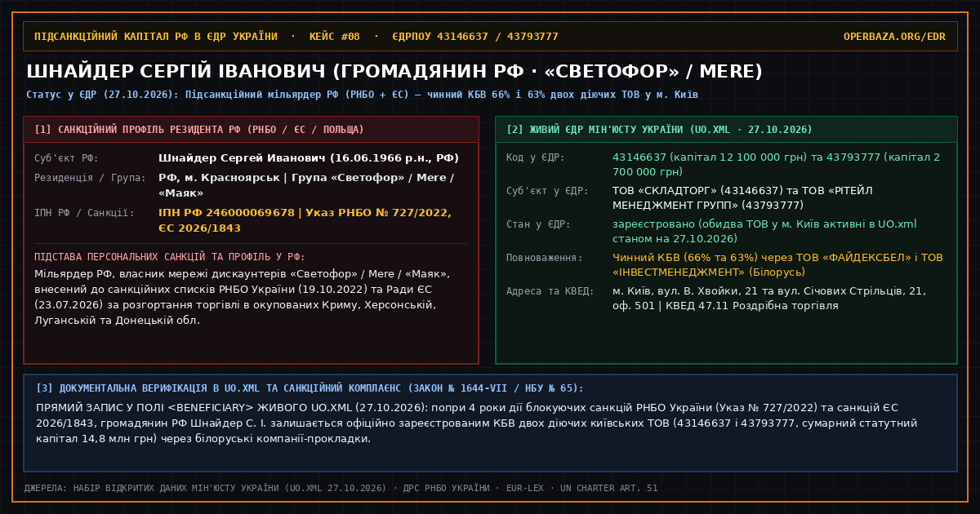980x514 pixels.
Task: Click value 'Шнайдер Сергей Иванович (16.06.1966 р.н., РФ)'
Action: coord(309,158)
